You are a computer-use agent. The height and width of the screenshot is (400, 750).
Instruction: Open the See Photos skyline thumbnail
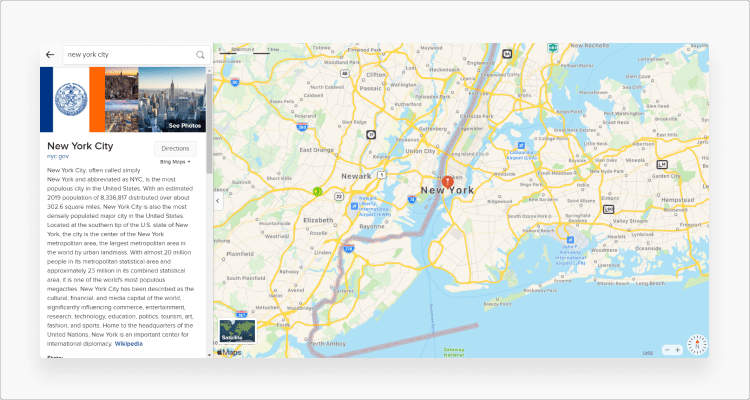tap(172, 100)
